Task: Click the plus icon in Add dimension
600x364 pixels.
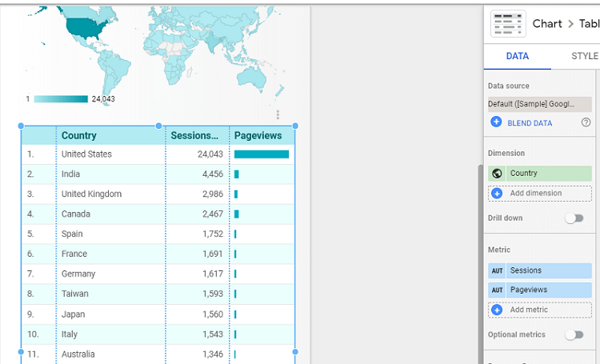Action: coord(497,194)
